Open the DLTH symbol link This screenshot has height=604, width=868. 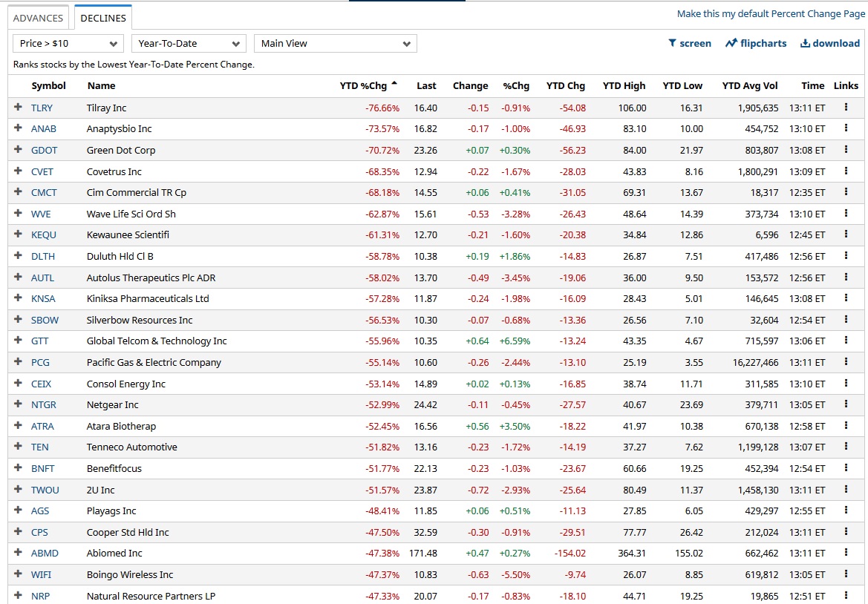click(43, 257)
